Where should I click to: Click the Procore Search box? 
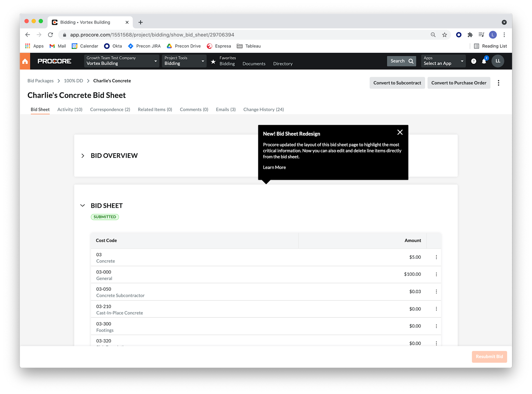tap(402, 61)
